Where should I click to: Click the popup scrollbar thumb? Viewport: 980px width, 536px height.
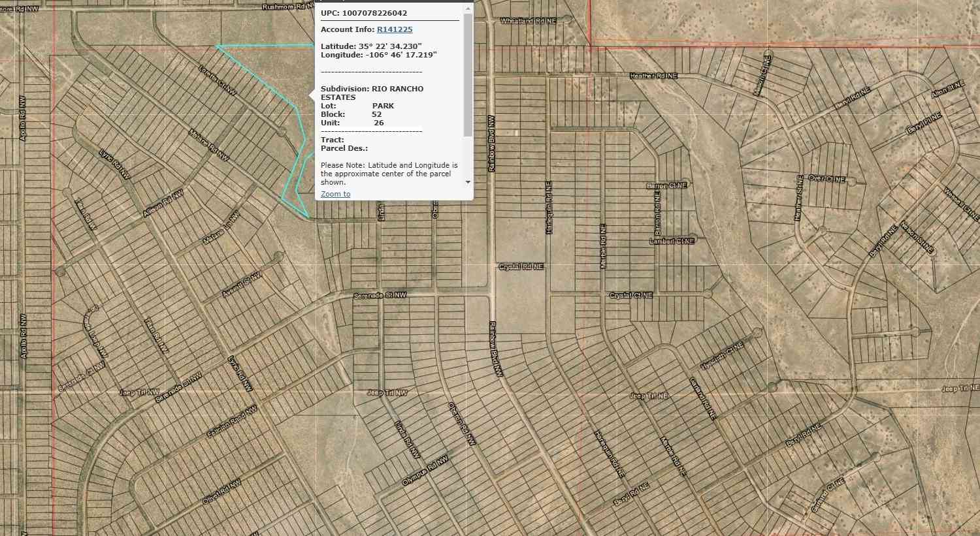(468, 75)
